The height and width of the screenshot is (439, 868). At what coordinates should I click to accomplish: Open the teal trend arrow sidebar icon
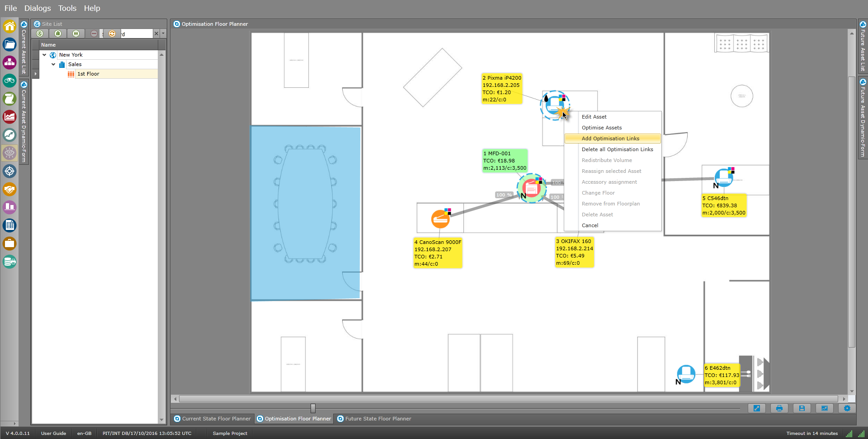point(9,135)
